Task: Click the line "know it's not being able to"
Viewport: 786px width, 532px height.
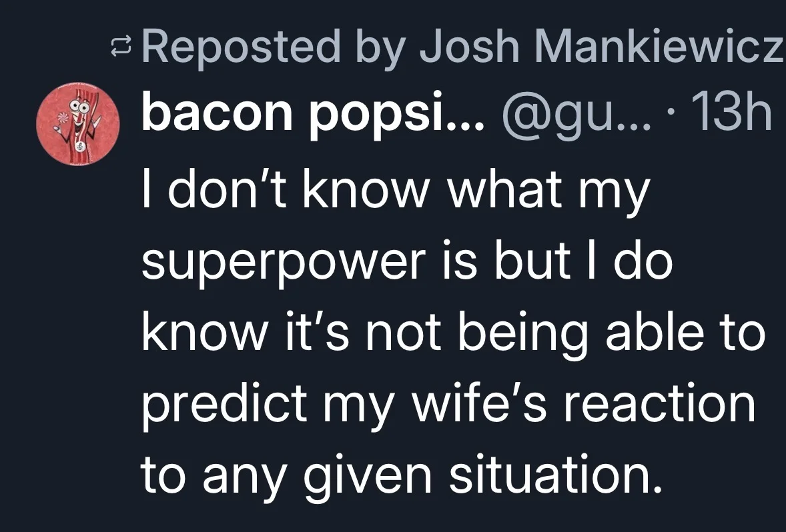Action: click(x=454, y=332)
